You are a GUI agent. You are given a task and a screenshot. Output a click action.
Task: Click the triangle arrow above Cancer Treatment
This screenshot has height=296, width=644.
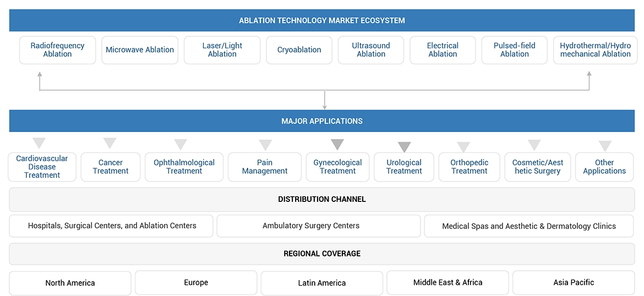pyautogui.click(x=110, y=142)
